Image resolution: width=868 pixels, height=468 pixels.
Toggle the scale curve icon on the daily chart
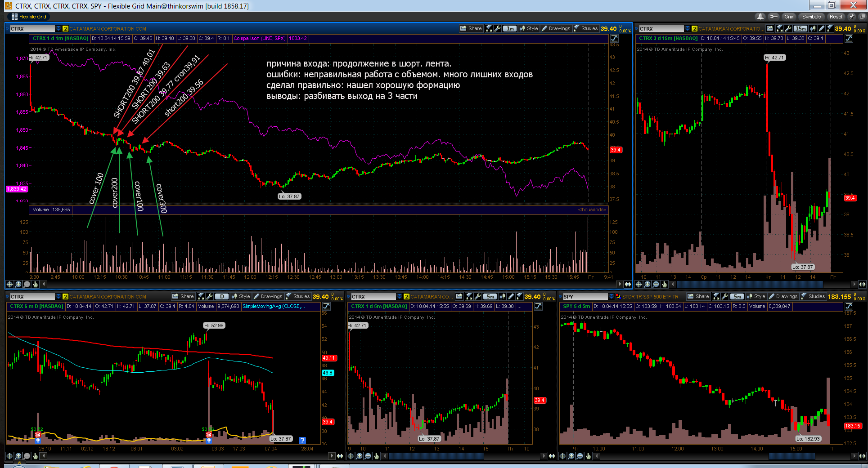click(326, 307)
